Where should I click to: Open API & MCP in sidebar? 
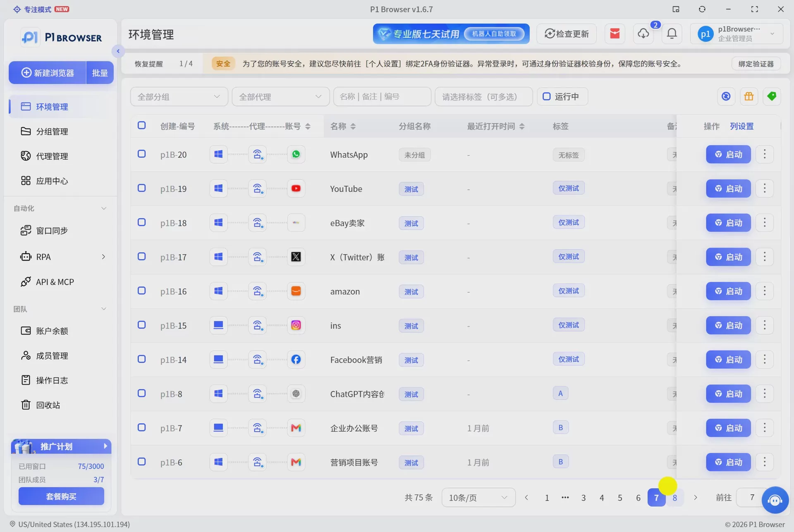click(55, 282)
